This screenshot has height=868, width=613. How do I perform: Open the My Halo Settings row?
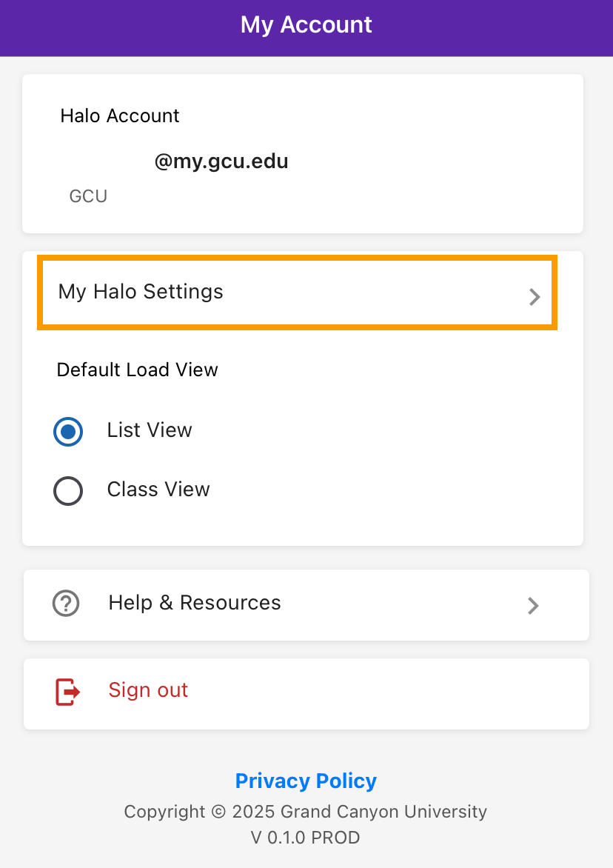point(296,292)
